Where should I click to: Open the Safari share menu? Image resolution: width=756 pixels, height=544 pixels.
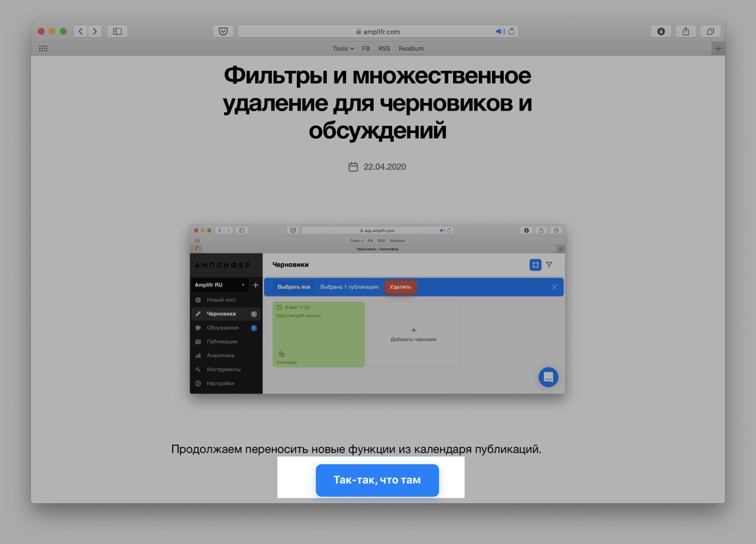tap(686, 31)
